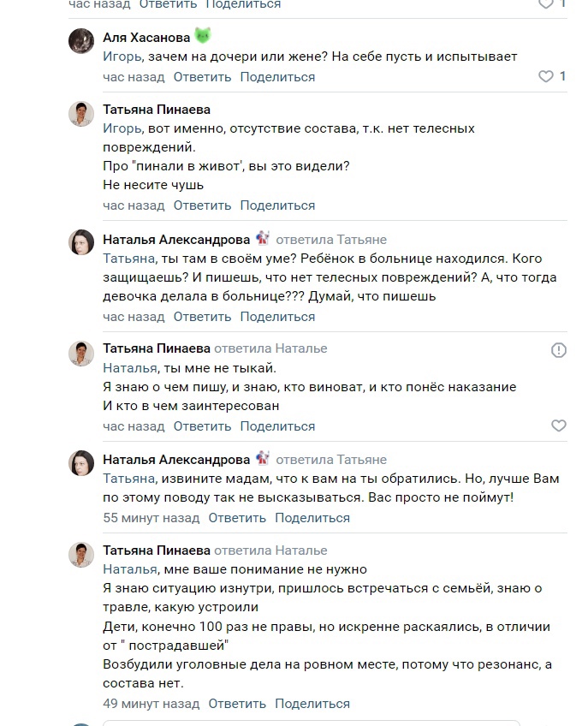This screenshot has height=726, width=588.
Task: Open Татьяна Пинаева's avatar in last comment
Action: pyautogui.click(x=81, y=554)
